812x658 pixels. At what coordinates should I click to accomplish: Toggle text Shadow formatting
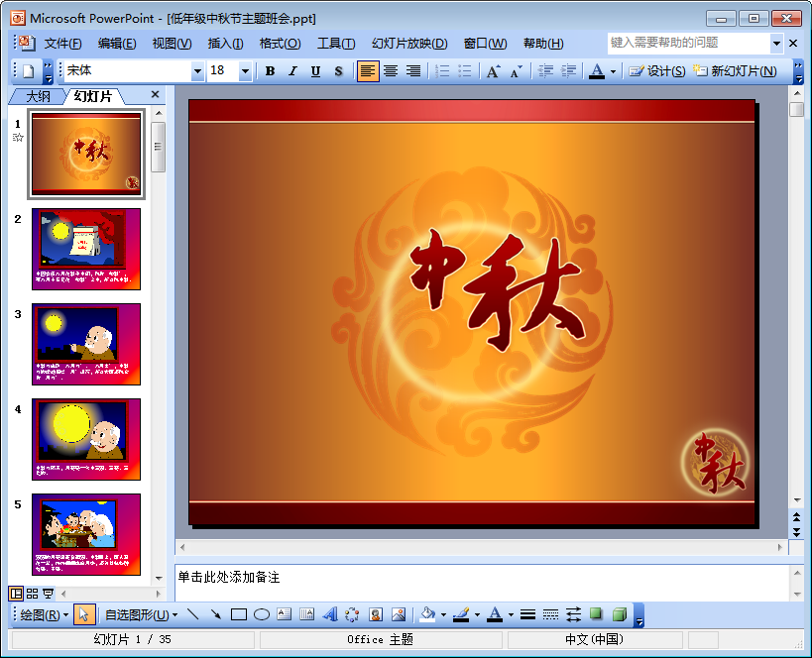coord(338,71)
